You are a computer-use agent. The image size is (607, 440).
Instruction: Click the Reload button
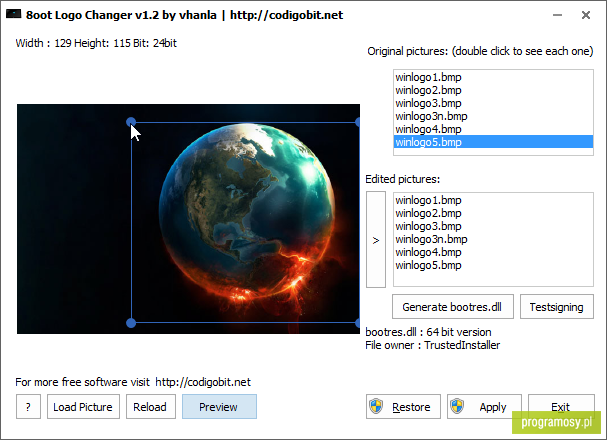[x=151, y=407]
